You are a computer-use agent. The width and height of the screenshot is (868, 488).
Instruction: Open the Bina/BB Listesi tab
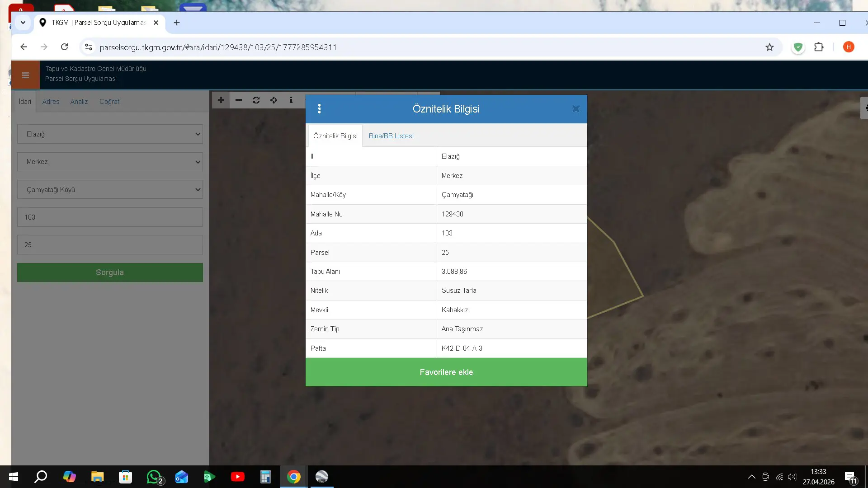click(x=391, y=136)
